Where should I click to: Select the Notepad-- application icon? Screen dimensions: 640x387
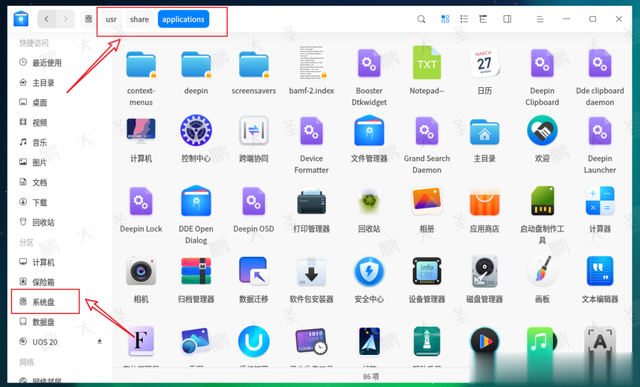(427, 62)
